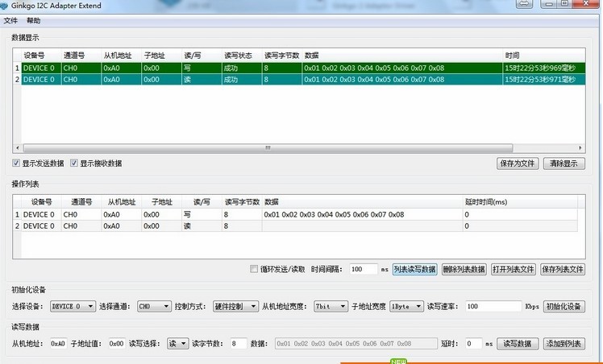Click the greyed 数据 input field

[x=356, y=344]
